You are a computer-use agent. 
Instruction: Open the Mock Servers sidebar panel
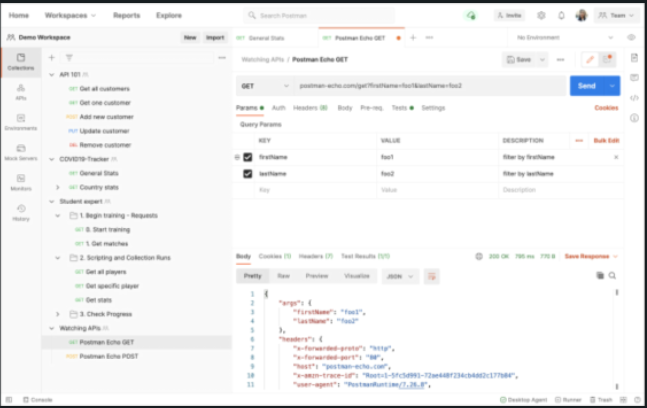pos(21,153)
